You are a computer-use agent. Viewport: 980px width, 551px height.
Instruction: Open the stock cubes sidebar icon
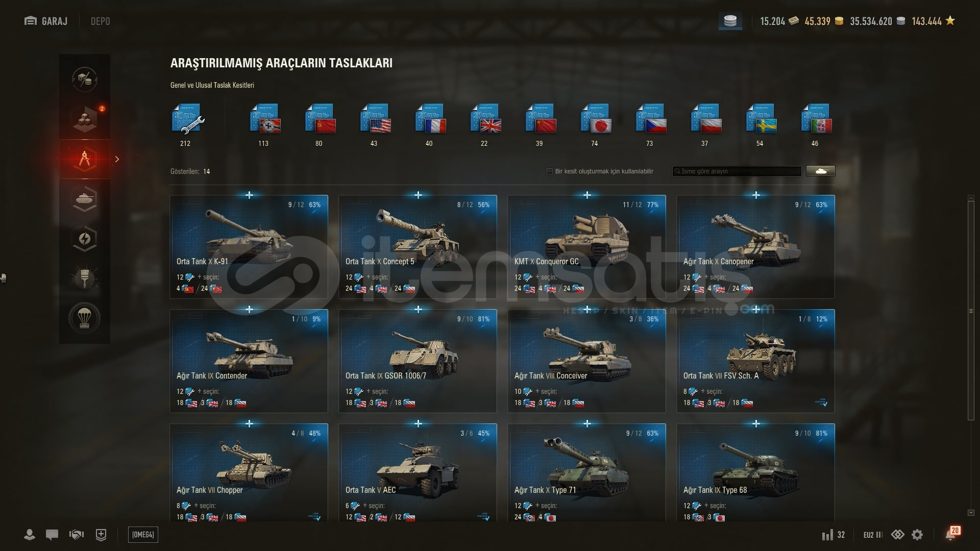(85, 119)
